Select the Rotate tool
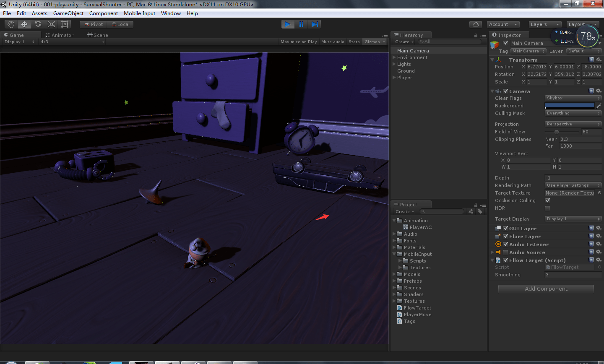604x364 pixels. click(x=37, y=24)
